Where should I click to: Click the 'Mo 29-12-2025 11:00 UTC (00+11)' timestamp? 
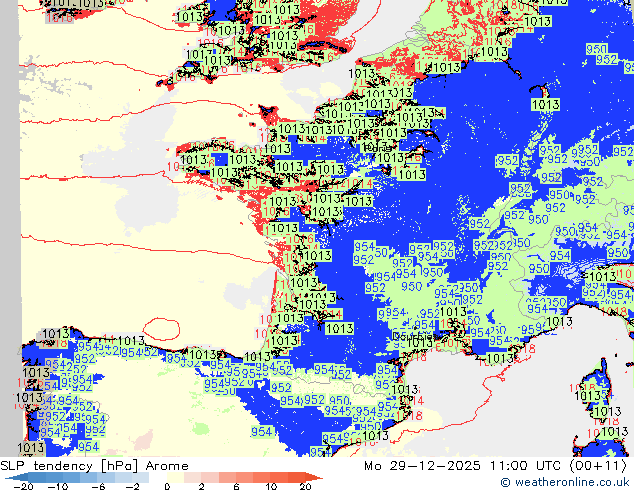(x=496, y=466)
